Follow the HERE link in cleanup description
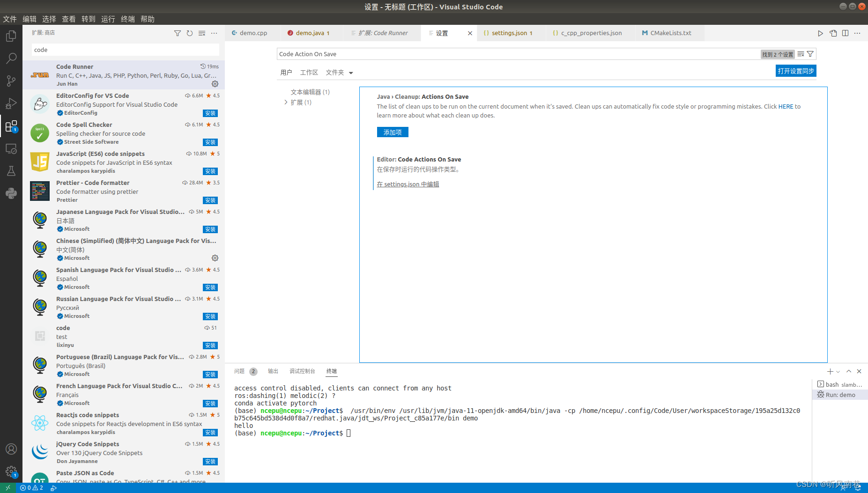Screen dimensions: 868x493 786,107
